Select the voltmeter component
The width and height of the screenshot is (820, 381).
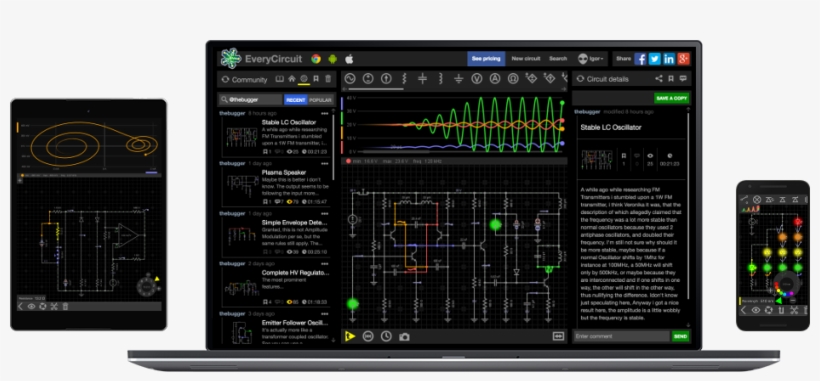[x=476, y=79]
